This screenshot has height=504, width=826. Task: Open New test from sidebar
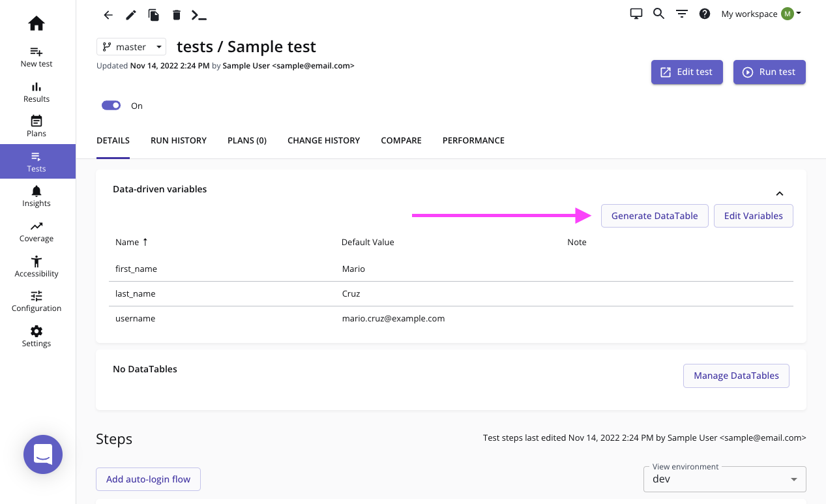pos(37,57)
